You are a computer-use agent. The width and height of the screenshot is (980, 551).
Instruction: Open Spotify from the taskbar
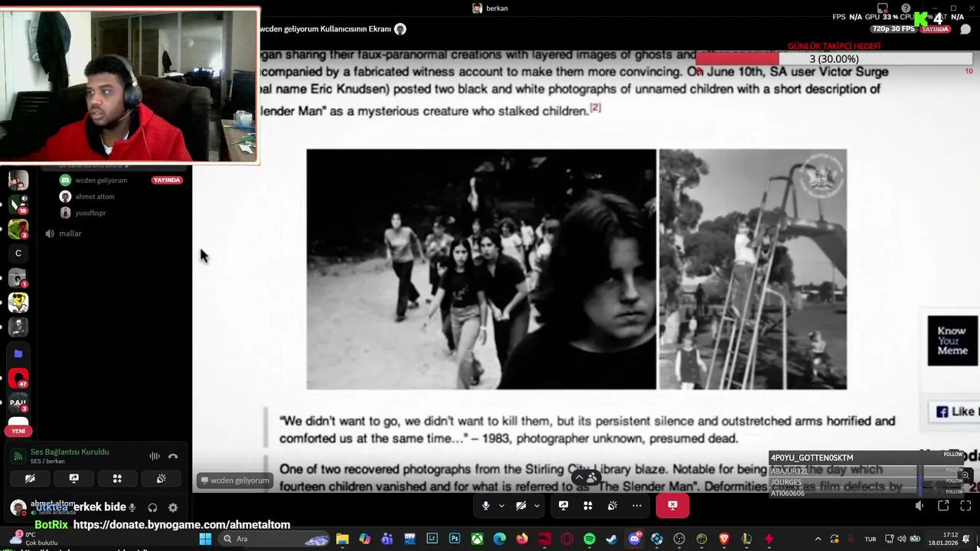pos(589,539)
